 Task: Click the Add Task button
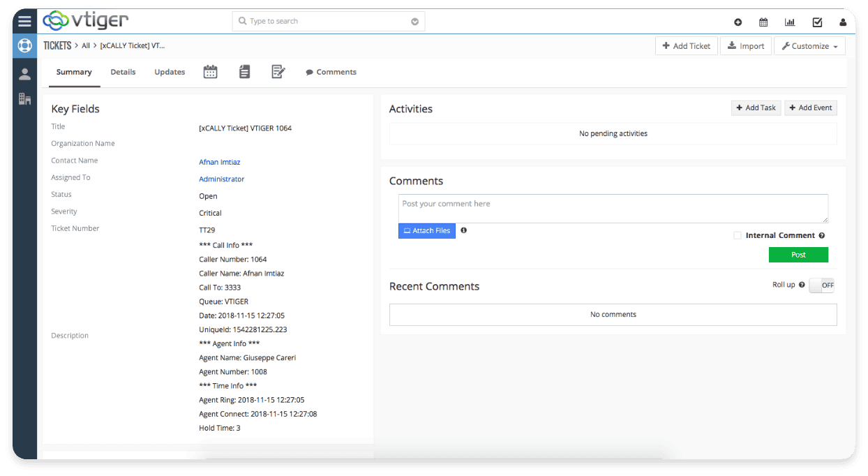click(x=756, y=108)
